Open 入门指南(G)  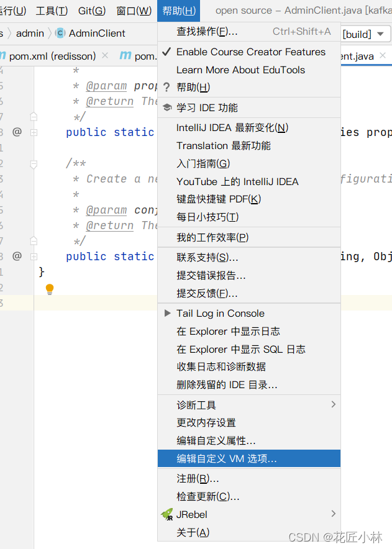[249, 163]
